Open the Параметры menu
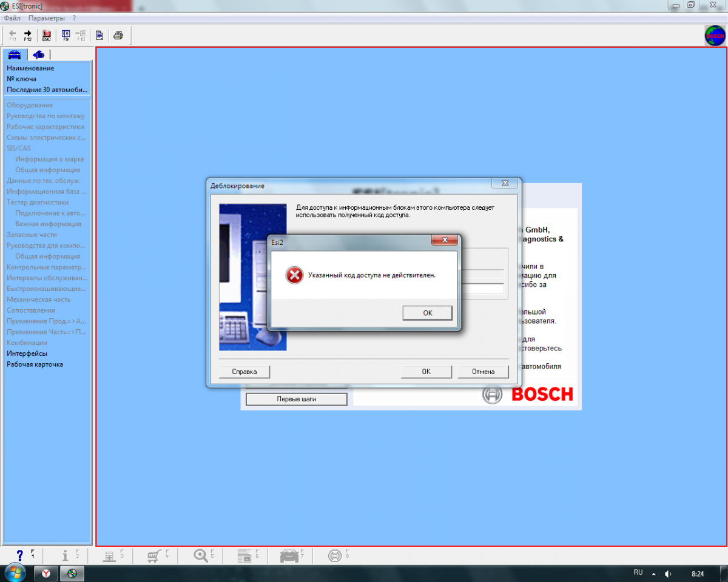 click(x=46, y=18)
